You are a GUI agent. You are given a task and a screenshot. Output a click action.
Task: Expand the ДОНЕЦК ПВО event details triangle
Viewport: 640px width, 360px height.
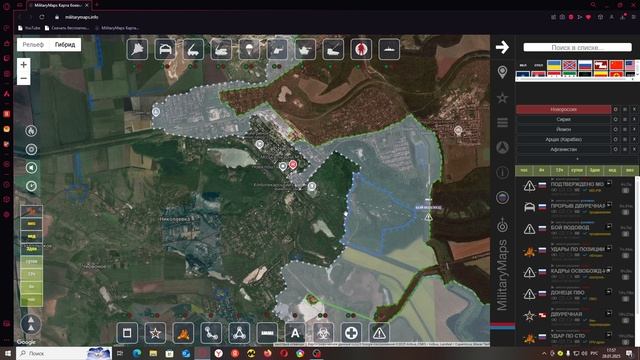[552, 287]
